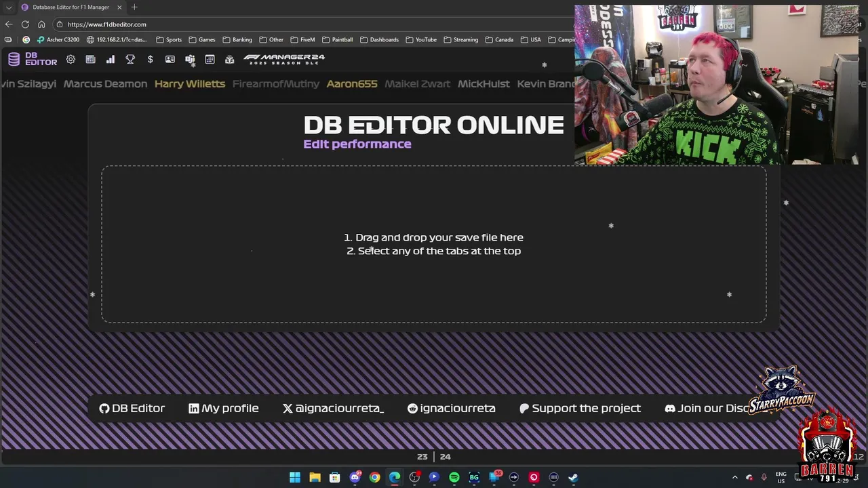
Task: Open the ignaciourreta Reddit link
Action: (x=451, y=408)
